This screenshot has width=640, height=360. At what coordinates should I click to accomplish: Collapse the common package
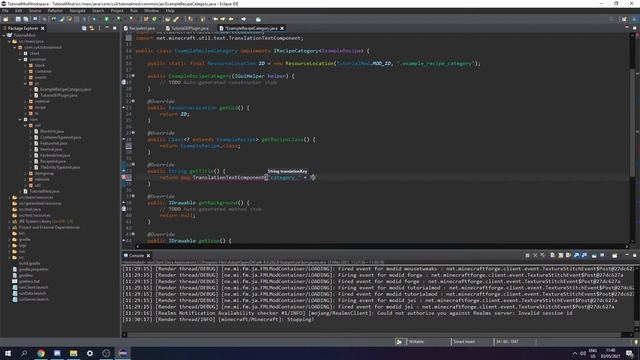point(20,59)
